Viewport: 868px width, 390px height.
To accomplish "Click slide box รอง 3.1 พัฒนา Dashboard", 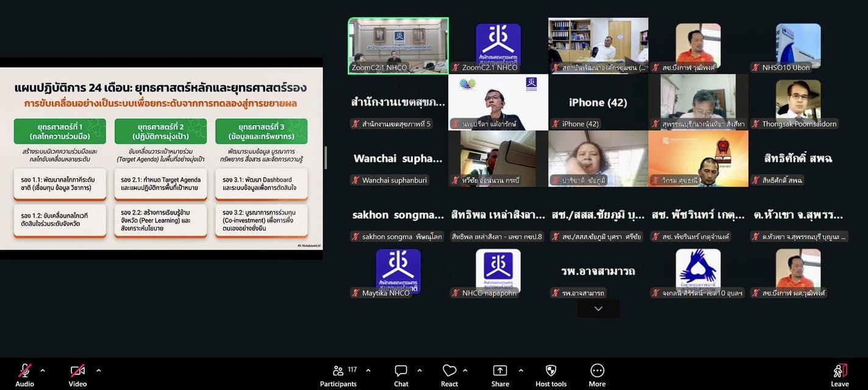I will click(x=261, y=184).
